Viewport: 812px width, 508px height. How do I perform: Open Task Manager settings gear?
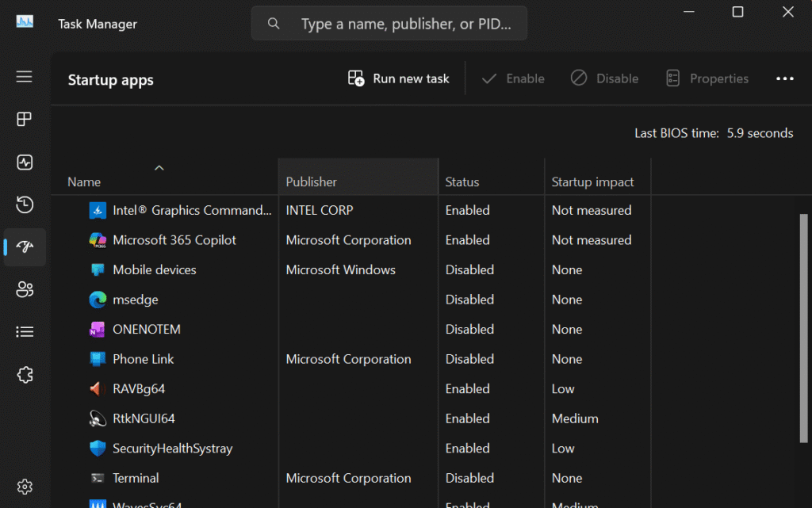point(25,486)
